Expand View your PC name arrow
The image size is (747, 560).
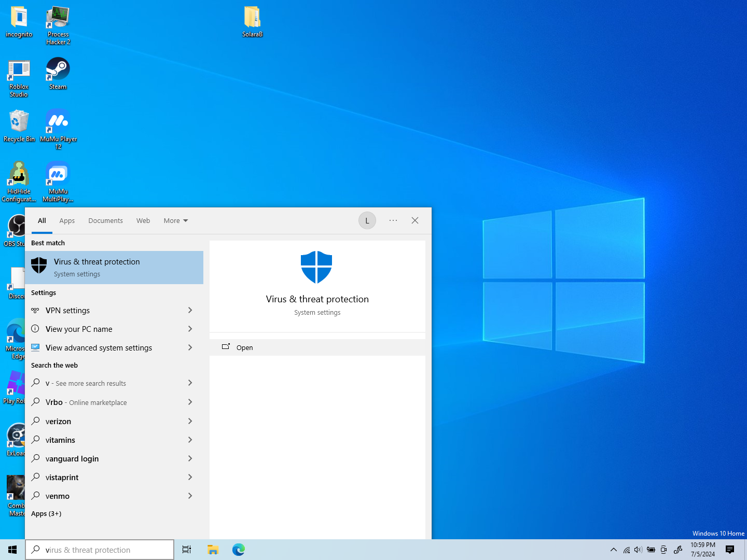coord(190,329)
